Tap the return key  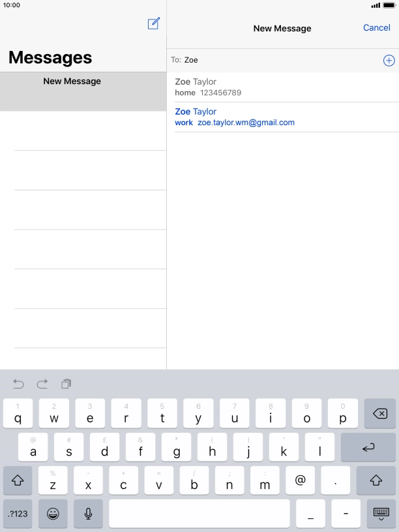click(368, 447)
